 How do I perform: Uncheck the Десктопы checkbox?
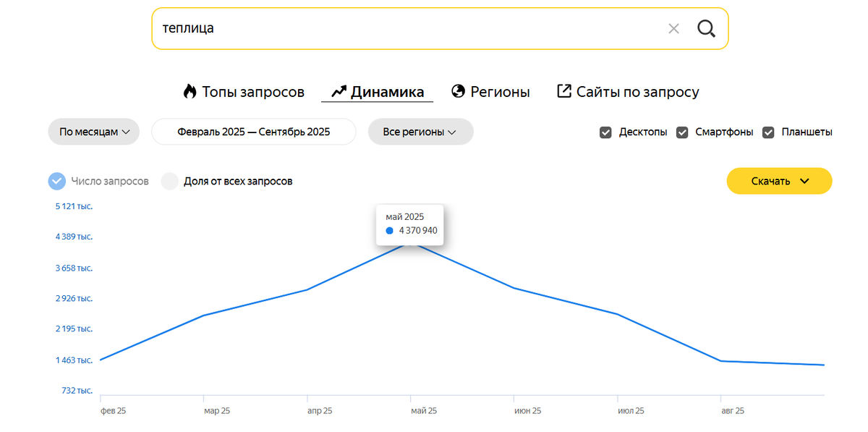pyautogui.click(x=606, y=132)
